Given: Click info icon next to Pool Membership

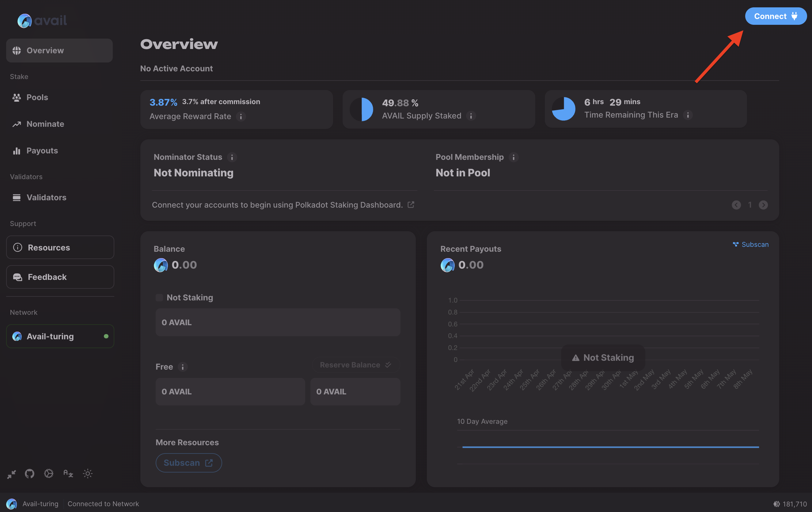Looking at the screenshot, I should pyautogui.click(x=513, y=157).
